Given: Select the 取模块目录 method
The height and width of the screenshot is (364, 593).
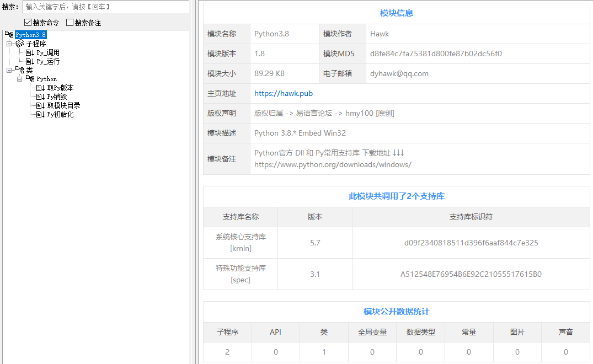Looking at the screenshot, I should (63, 105).
